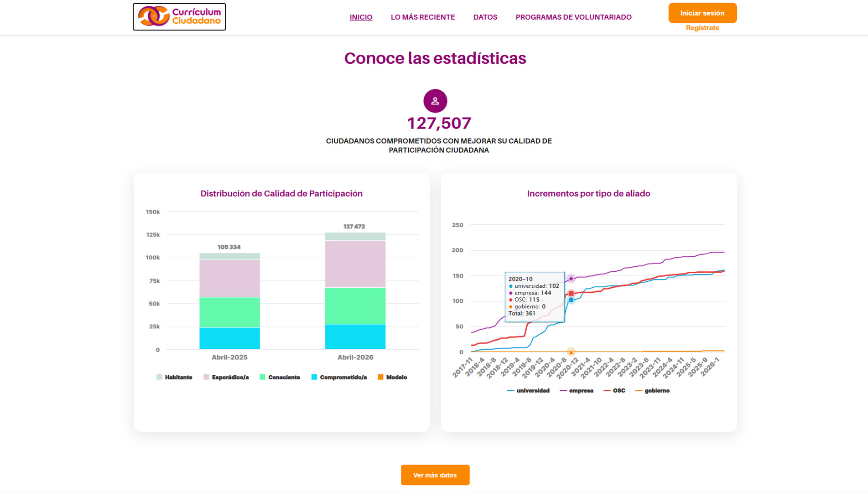868x492 pixels.
Task: Click the Currículum Ciudadano logo
Action: [x=179, y=17]
